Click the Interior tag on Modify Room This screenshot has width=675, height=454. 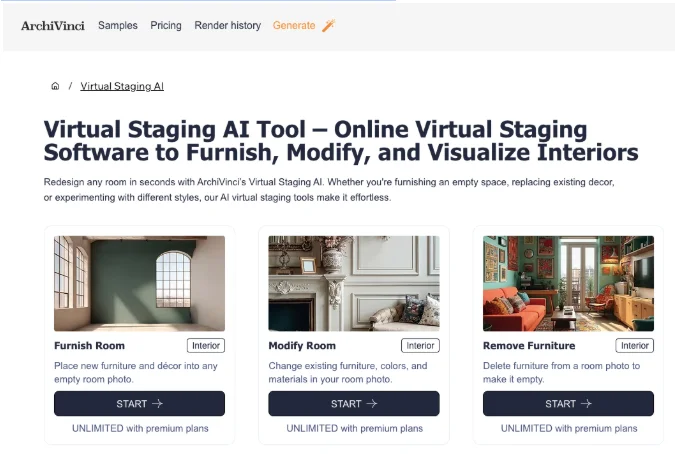tap(420, 346)
